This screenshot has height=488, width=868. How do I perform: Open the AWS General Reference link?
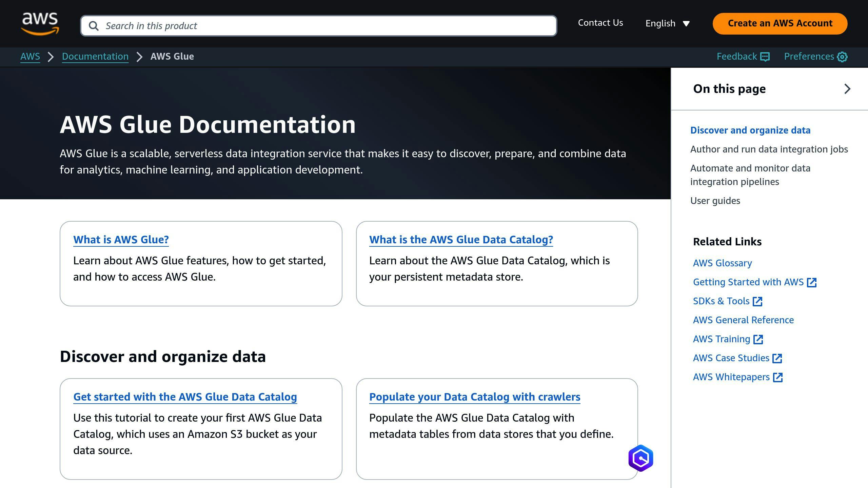(x=743, y=320)
